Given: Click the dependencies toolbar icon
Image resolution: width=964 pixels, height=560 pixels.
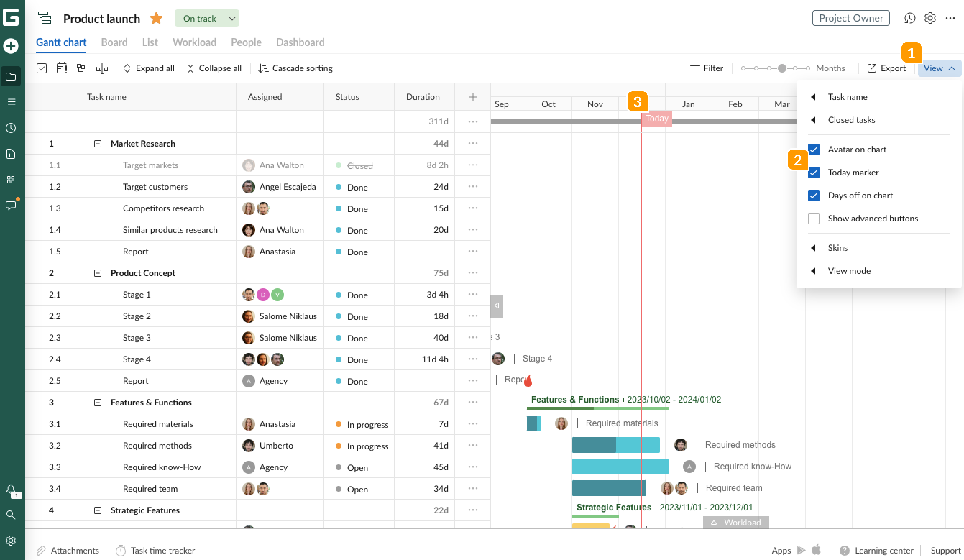Looking at the screenshot, I should [x=82, y=68].
